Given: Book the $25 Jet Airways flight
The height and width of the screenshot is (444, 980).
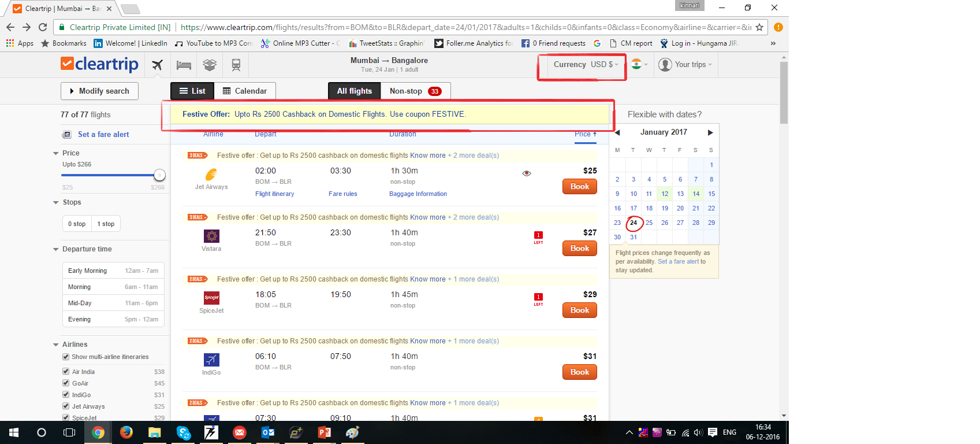Looking at the screenshot, I should (x=580, y=186).
